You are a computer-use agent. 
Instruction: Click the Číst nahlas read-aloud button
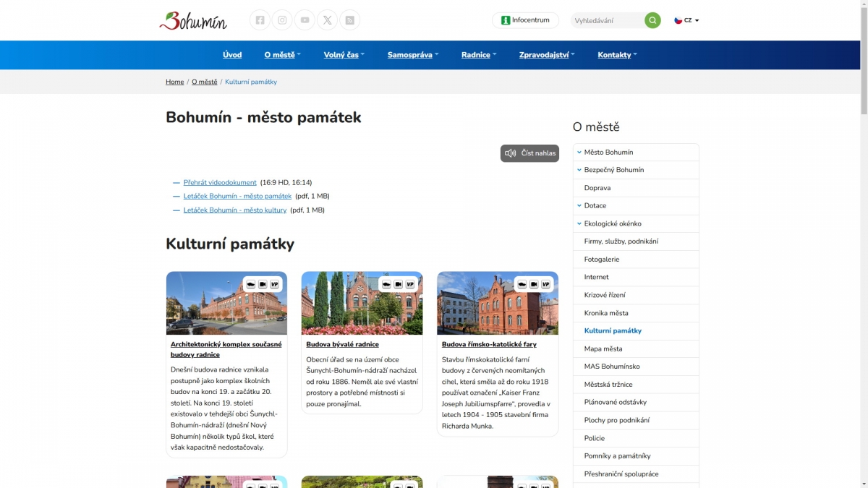tap(529, 153)
